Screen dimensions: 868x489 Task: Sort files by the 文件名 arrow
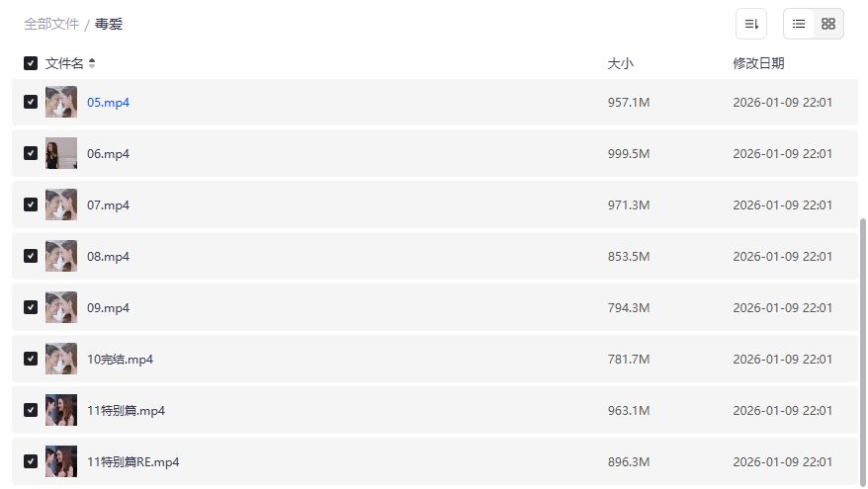(x=92, y=63)
